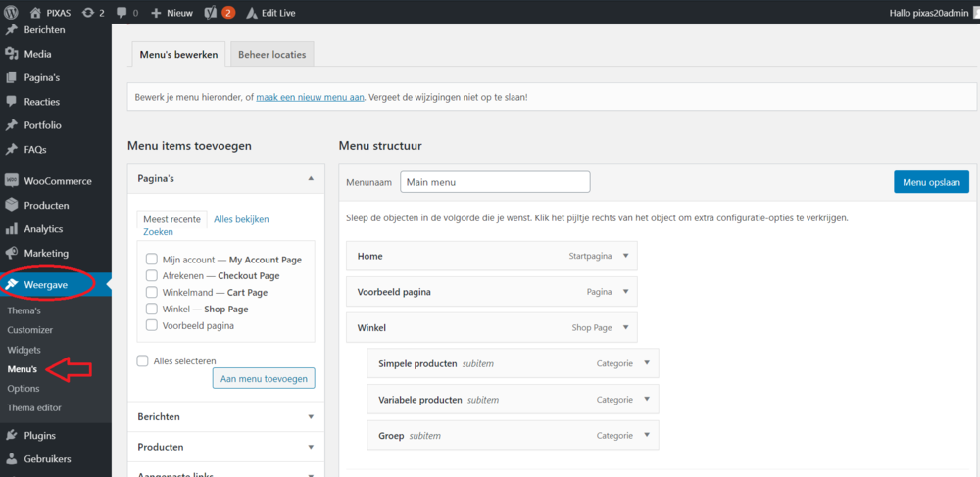Click the Plugins icon in sidebar
Image resolution: width=980 pixels, height=477 pixels.
(x=11, y=435)
